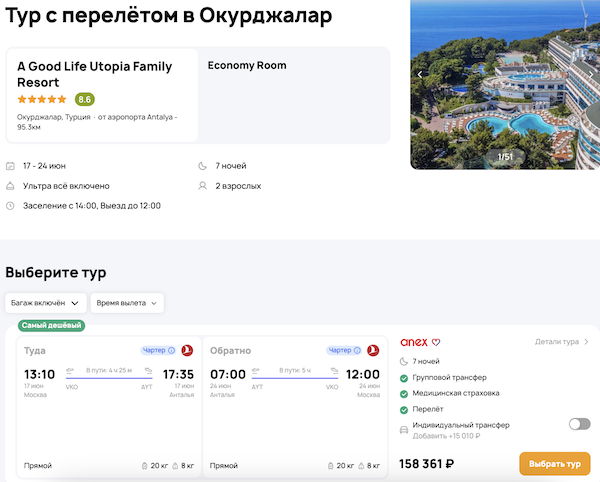Screen dimensions: 600x482
Task: Click the heart icon beside Anex
Action: [436, 342]
